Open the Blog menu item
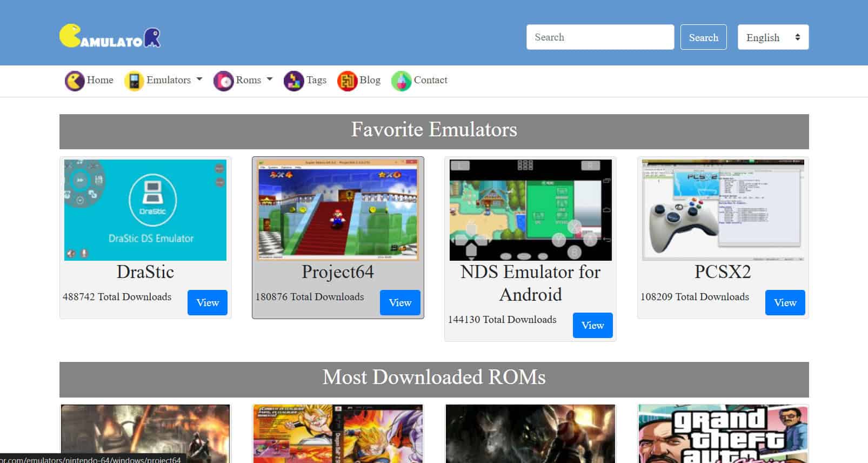Screen dimensions: 868x463 click(x=370, y=80)
